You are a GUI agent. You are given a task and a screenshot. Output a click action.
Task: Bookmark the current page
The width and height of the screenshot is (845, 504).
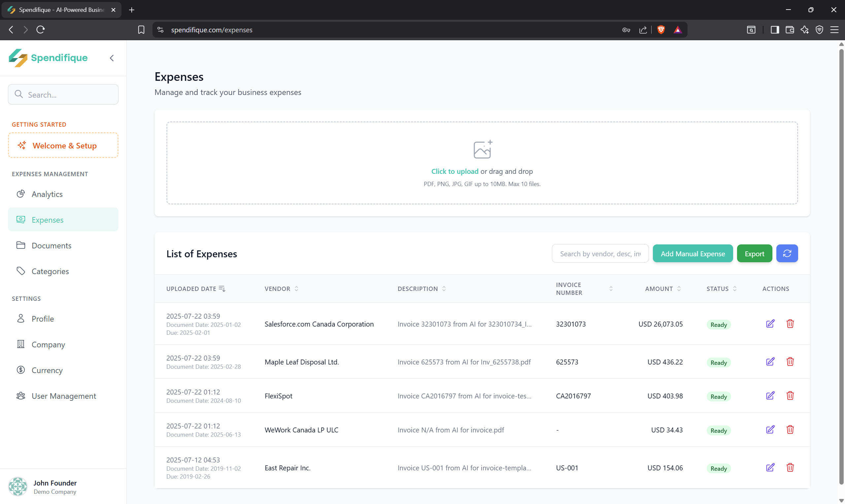pyautogui.click(x=141, y=30)
